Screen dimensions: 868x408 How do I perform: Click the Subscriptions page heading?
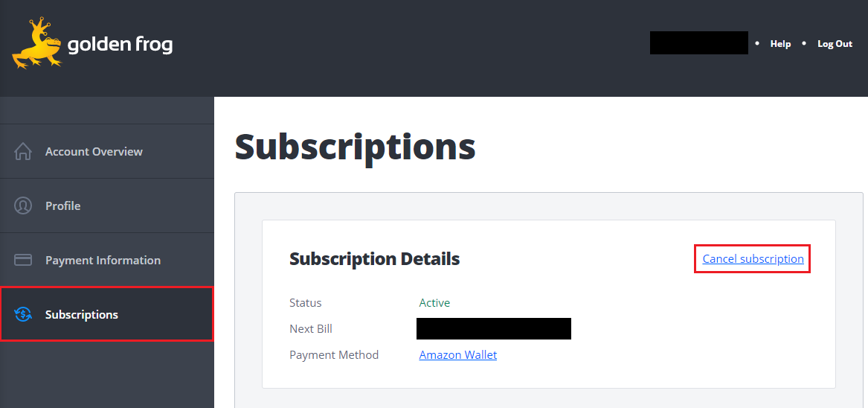[355, 147]
